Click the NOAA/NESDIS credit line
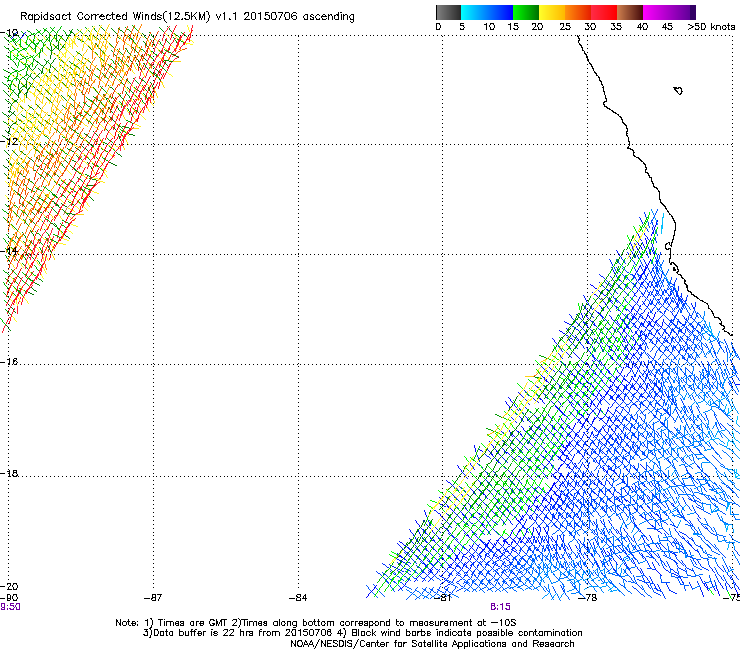740x650 pixels. [x=432, y=644]
